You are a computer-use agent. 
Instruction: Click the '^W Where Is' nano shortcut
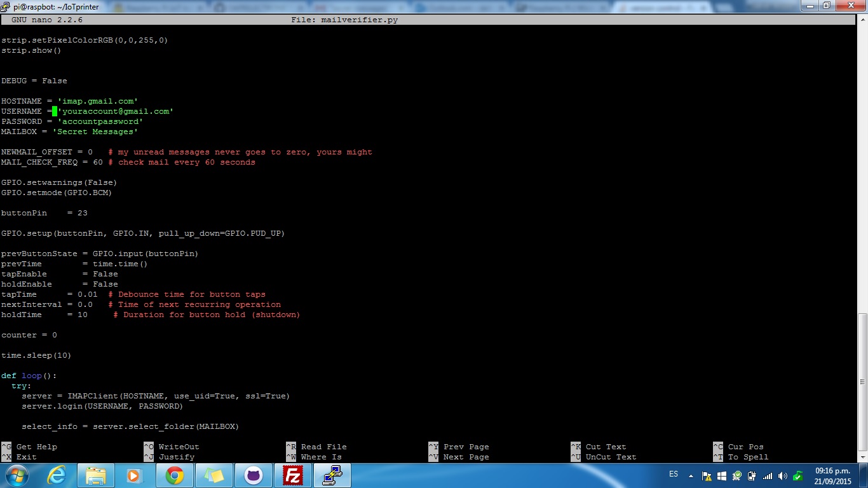[x=314, y=457]
